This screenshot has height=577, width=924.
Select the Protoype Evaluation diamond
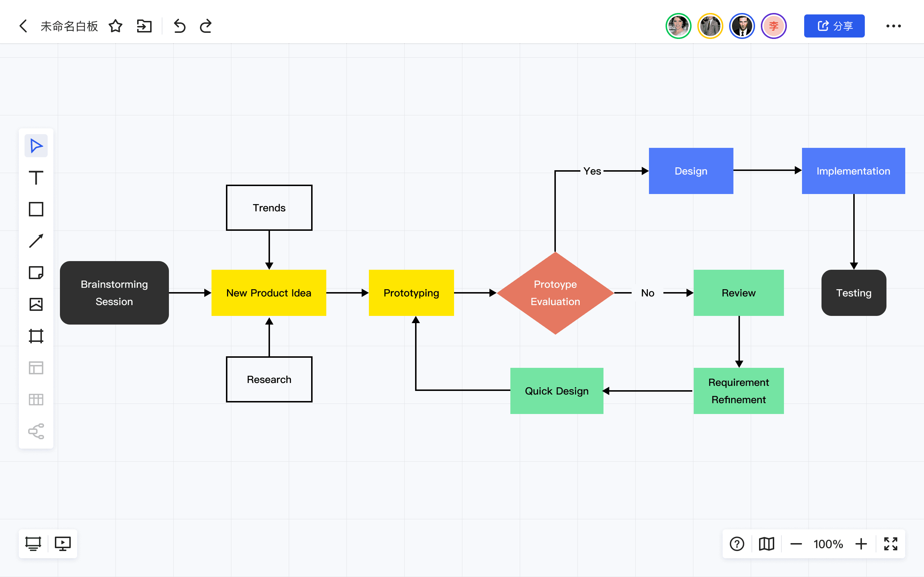tap(555, 293)
